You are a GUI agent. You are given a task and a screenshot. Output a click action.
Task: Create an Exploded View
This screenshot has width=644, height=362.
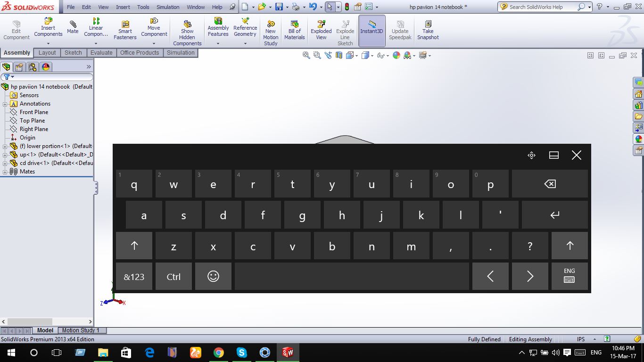[321, 30]
